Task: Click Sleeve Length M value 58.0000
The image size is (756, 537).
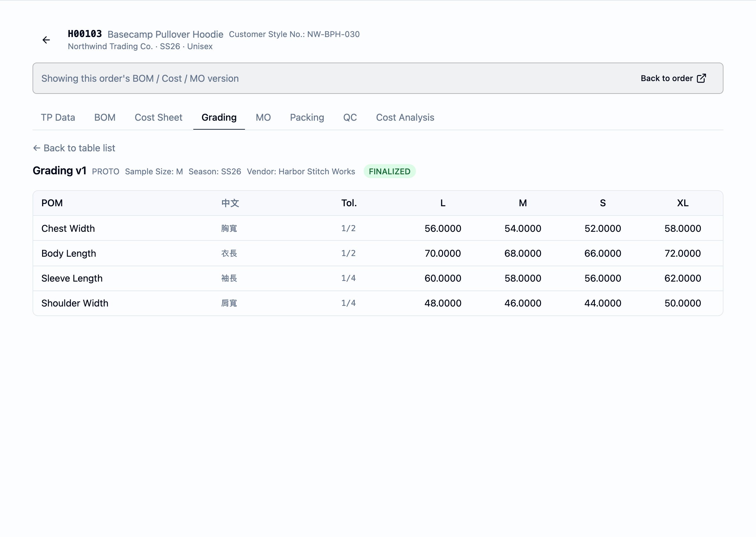Action: pos(523,278)
